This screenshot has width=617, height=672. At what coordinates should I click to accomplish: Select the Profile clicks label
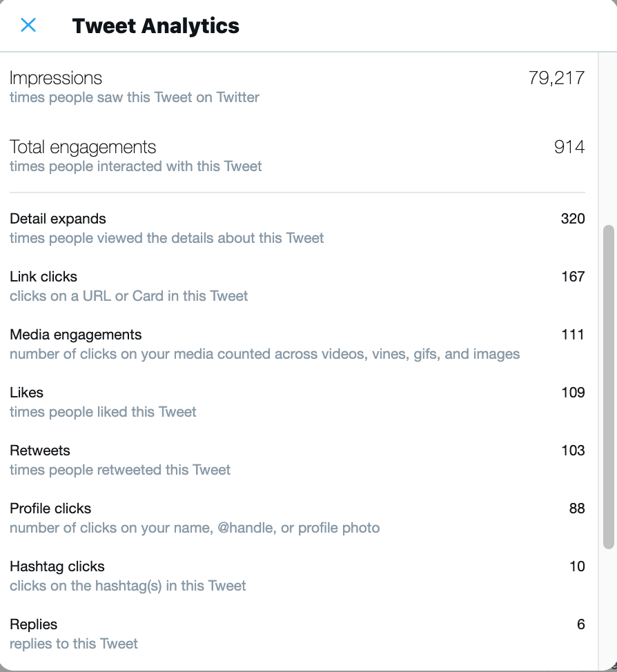50,508
